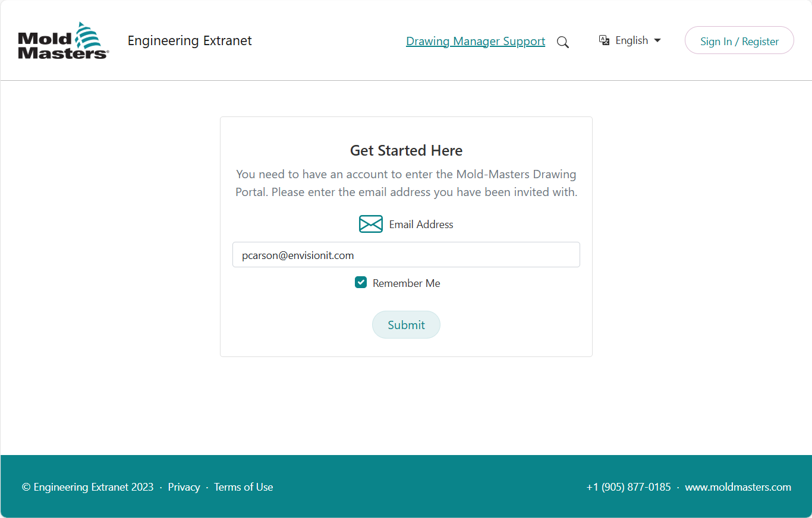Screen dimensions: 812x518
Task: Click the Engineering Extranet 2023 copyright text
Action: [87, 487]
